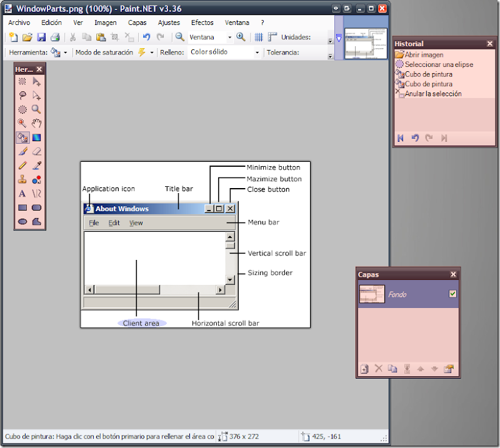Select Abrir imagen history entry
Screen dimensions: 500x448
445,54
